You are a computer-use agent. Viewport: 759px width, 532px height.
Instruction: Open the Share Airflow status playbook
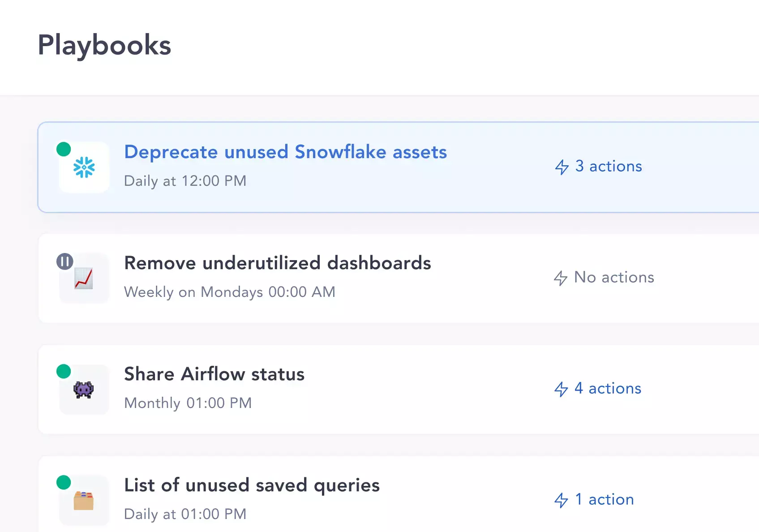[x=214, y=374]
